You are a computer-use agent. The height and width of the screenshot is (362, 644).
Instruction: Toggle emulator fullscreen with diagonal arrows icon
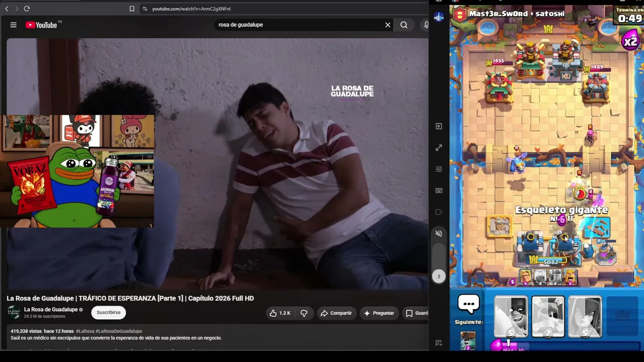[439, 148]
